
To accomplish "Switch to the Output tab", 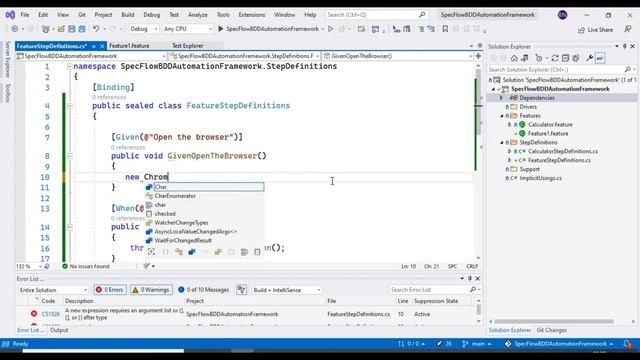I will tap(59, 330).
